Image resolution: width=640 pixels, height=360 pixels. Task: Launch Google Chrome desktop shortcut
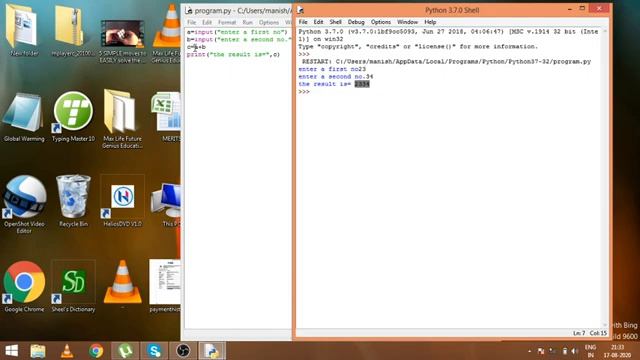click(x=24, y=287)
